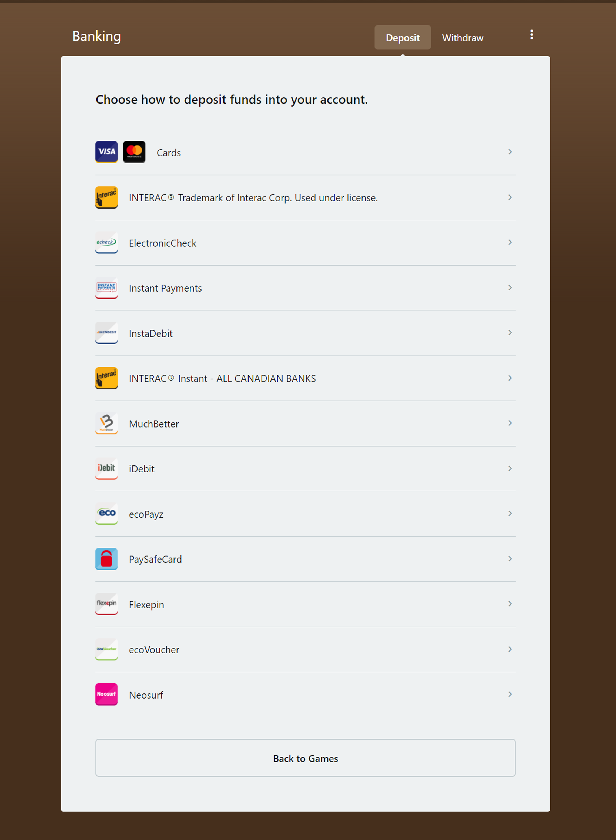The height and width of the screenshot is (840, 616).
Task: Expand the ecoVoucher row chevron
Action: click(x=510, y=649)
